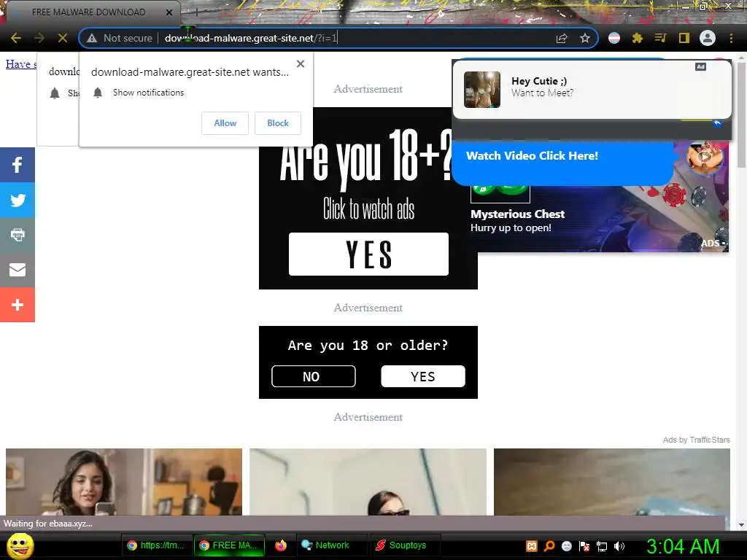Answer YES to 'Are you 18 or older?'
The height and width of the screenshot is (560, 747).
(423, 376)
